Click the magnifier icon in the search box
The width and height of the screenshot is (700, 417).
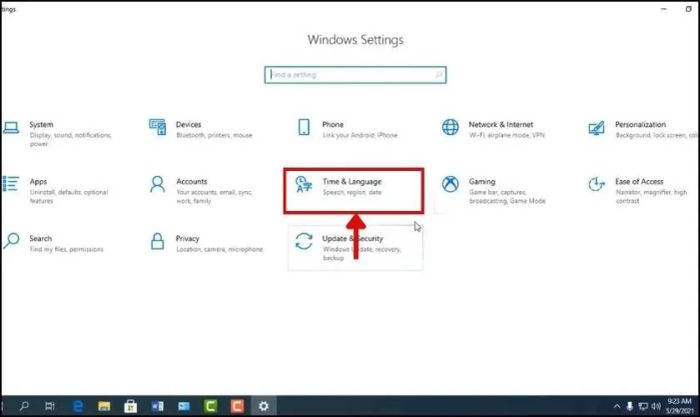tap(438, 75)
